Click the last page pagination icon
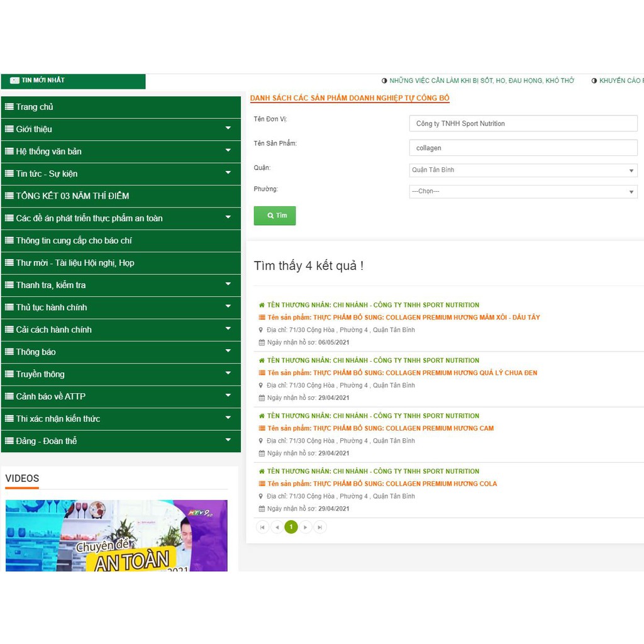This screenshot has height=644, width=644. coord(320,527)
